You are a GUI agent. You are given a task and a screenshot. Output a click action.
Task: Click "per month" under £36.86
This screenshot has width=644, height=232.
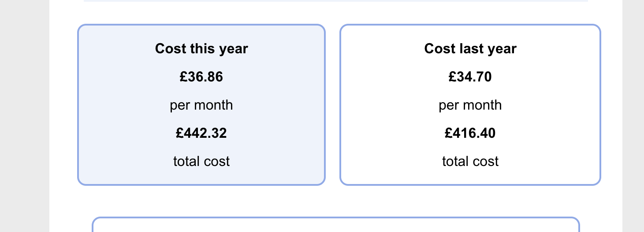pos(201,105)
